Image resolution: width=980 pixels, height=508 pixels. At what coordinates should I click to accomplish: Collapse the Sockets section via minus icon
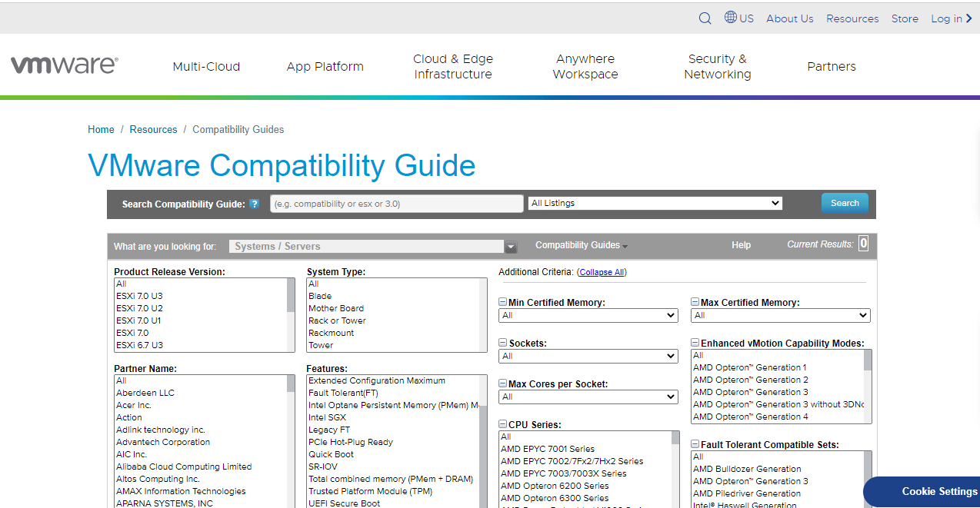[x=502, y=343]
